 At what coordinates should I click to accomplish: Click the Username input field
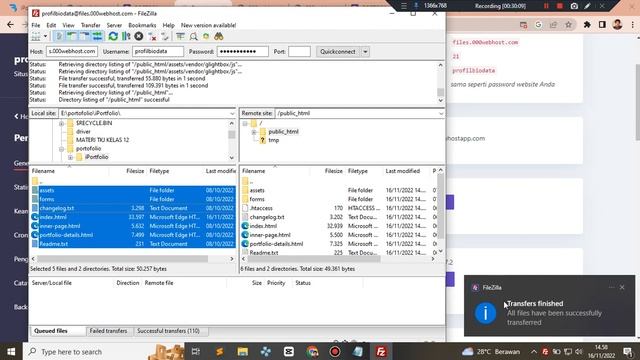[158, 51]
